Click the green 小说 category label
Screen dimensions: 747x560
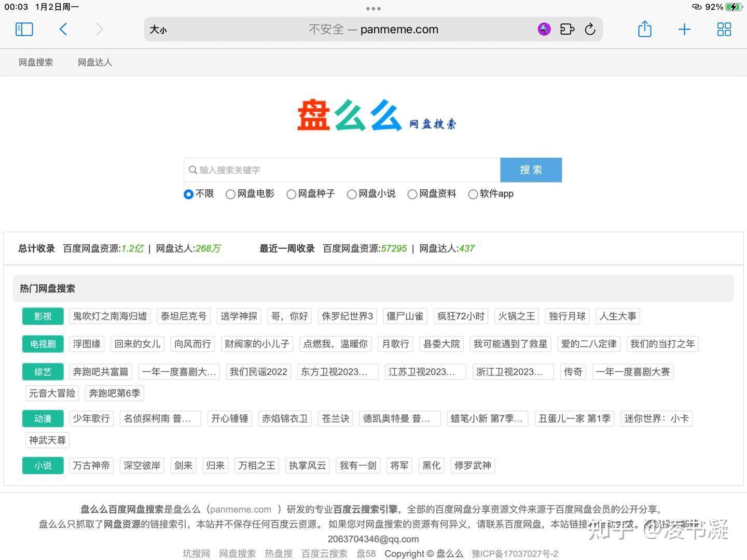click(x=43, y=466)
